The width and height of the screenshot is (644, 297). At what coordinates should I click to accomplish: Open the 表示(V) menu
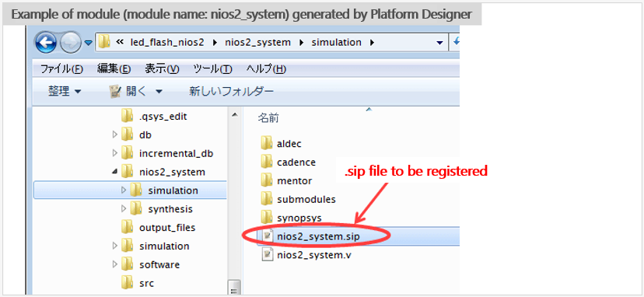[162, 69]
